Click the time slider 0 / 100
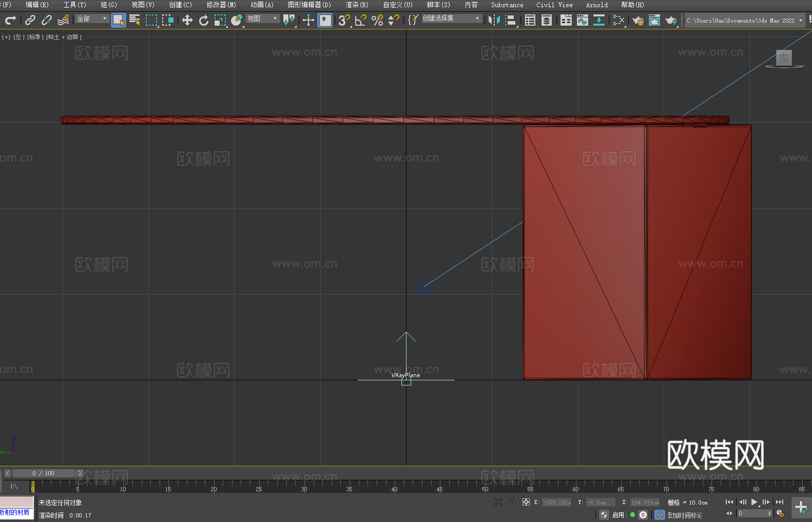The image size is (812, 522). tap(44, 473)
